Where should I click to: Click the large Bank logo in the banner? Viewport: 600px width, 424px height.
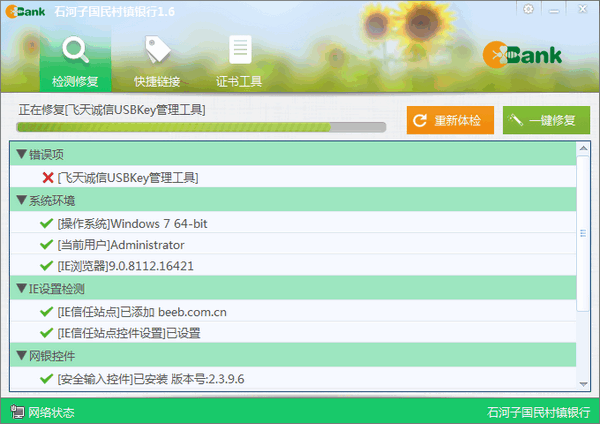(522, 55)
